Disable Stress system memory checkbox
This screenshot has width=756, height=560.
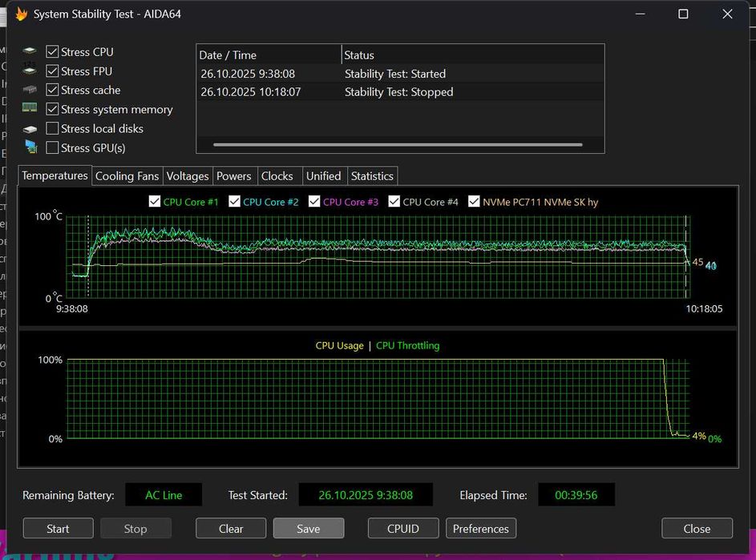point(52,110)
